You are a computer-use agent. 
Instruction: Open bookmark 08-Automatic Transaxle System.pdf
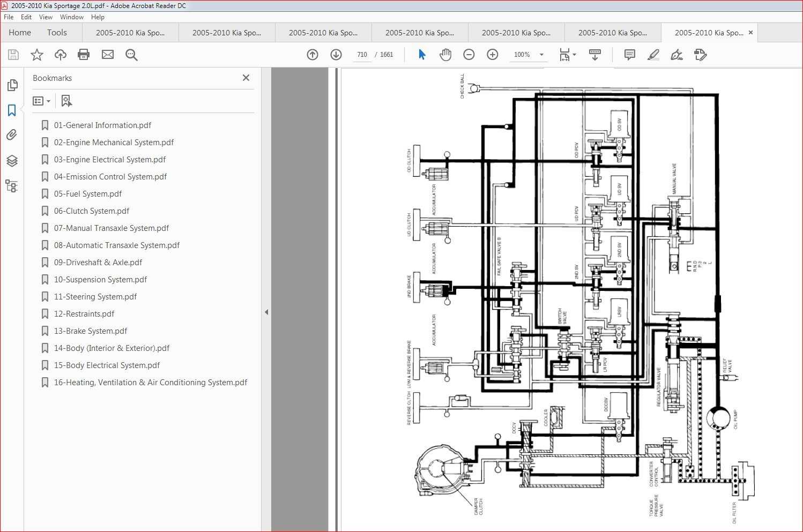pos(117,245)
